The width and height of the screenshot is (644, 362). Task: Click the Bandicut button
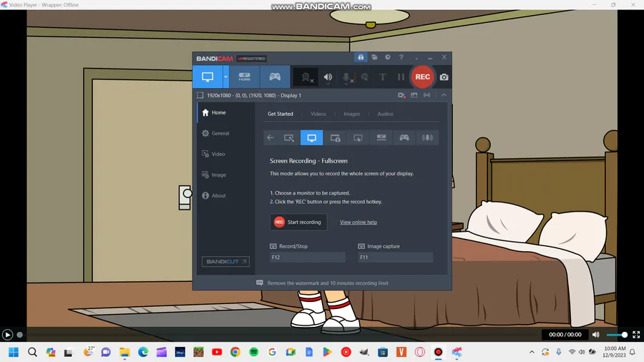[x=225, y=261]
